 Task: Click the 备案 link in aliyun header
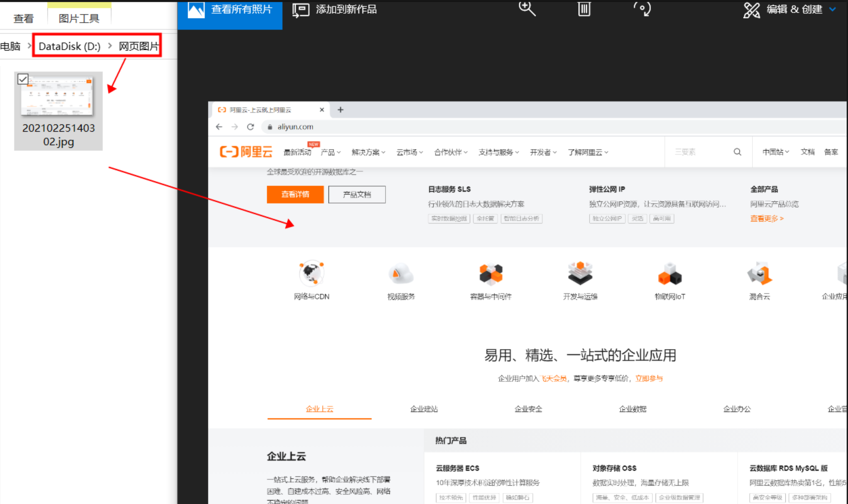[x=831, y=153]
